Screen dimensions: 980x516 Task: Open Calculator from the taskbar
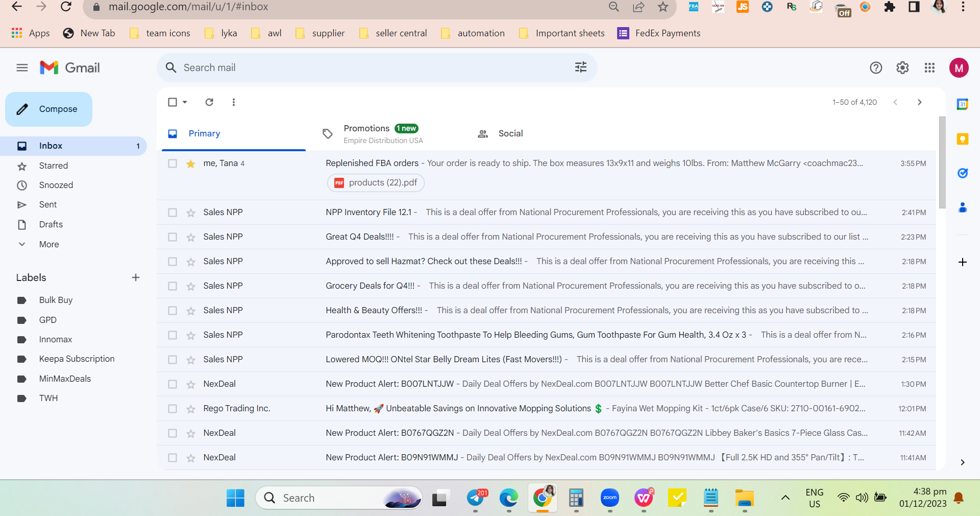pyautogui.click(x=576, y=498)
